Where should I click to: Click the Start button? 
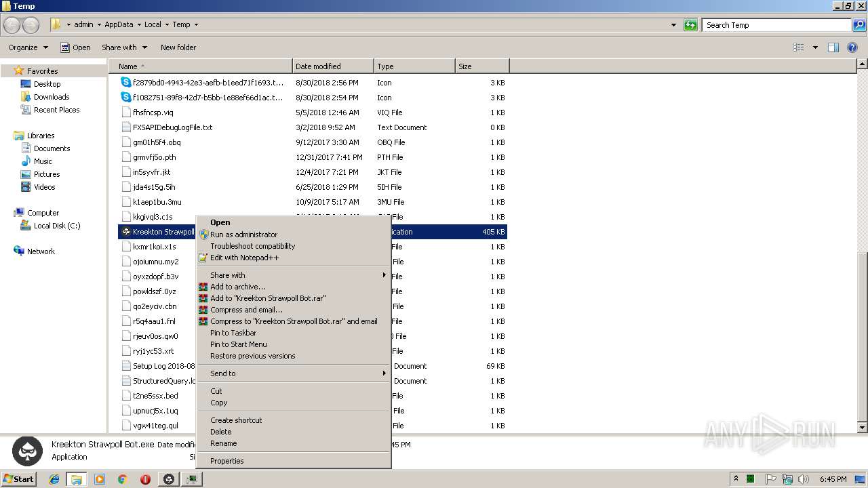(19, 479)
